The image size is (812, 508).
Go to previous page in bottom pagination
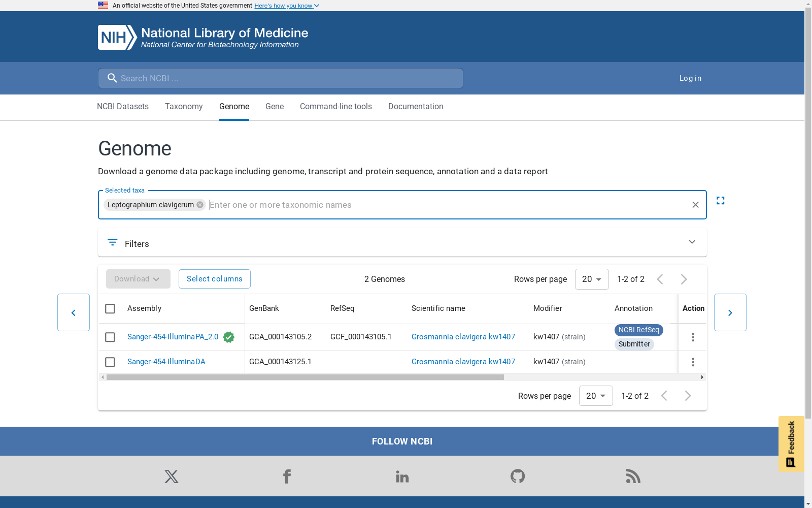point(664,396)
